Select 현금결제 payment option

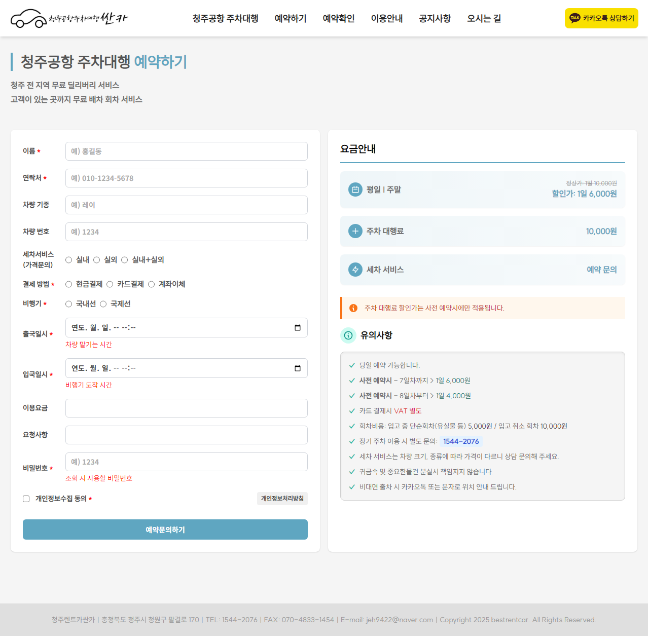(69, 284)
